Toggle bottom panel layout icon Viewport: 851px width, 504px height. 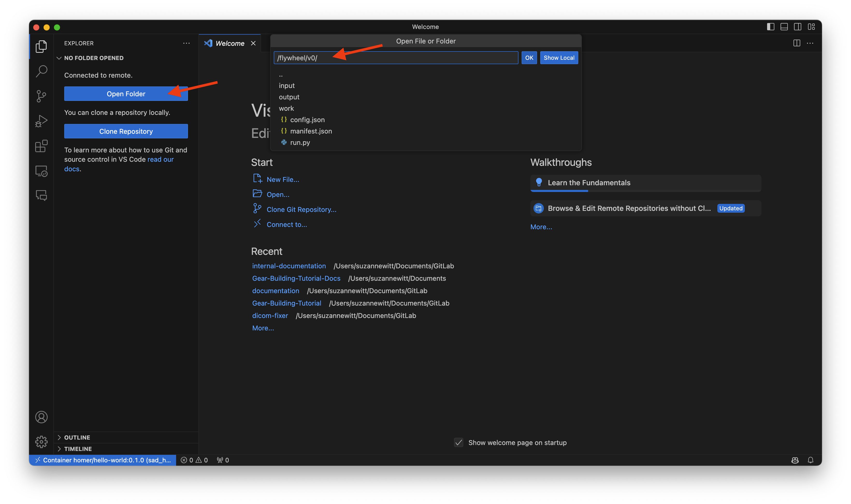(x=784, y=27)
